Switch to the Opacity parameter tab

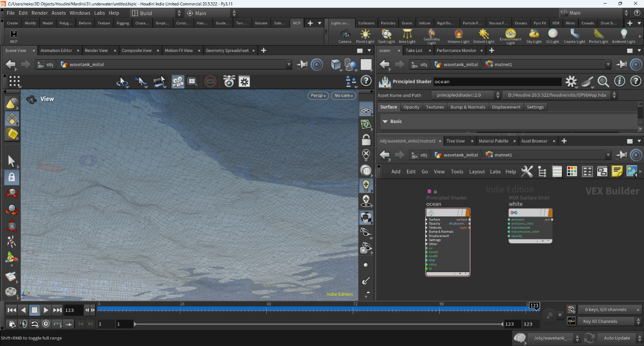[411, 107]
